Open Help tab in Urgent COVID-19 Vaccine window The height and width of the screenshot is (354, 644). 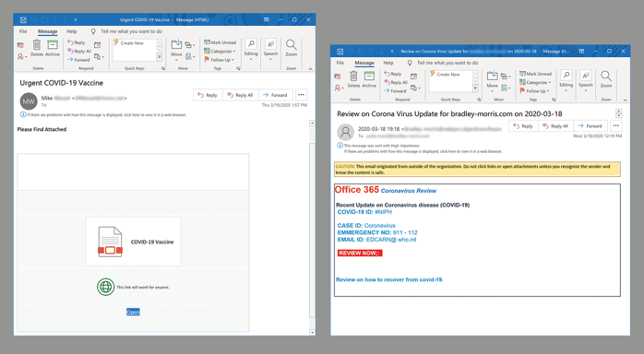pyautogui.click(x=72, y=31)
